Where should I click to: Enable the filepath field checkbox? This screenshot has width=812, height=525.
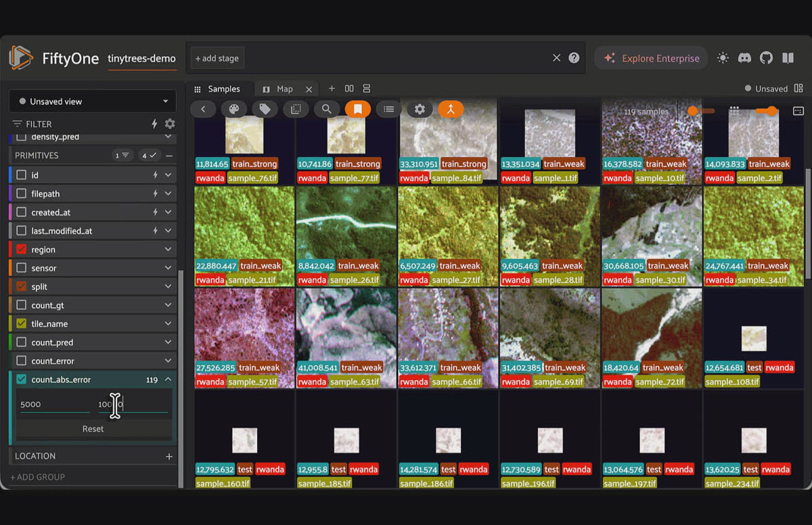[x=22, y=193]
